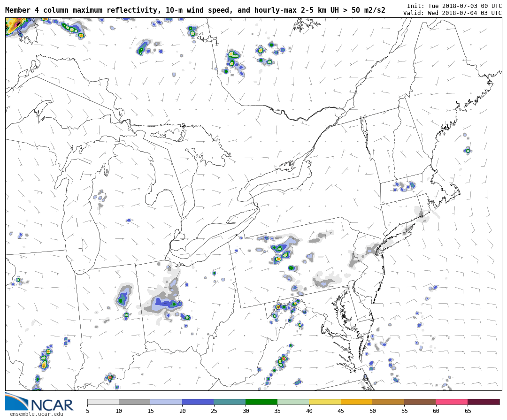Click the pale green 35-40 colorbar segment
Image resolution: width=507 pixels, height=420 pixels.
293,402
